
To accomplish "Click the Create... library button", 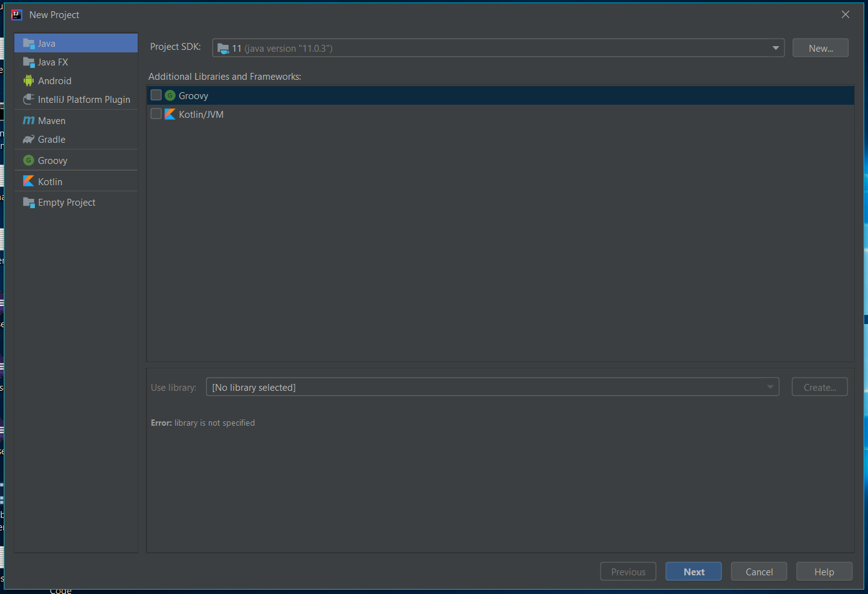I will pos(820,387).
